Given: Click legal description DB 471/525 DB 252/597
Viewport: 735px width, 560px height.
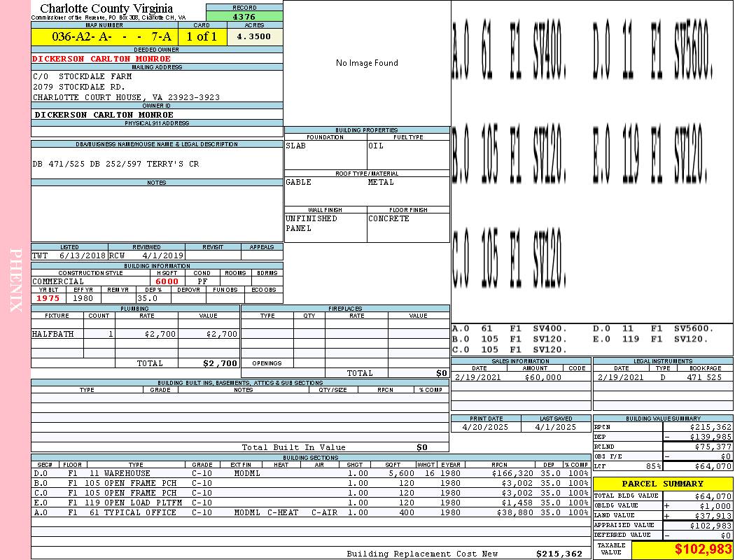Looking at the screenshot, I should click(x=87, y=164).
